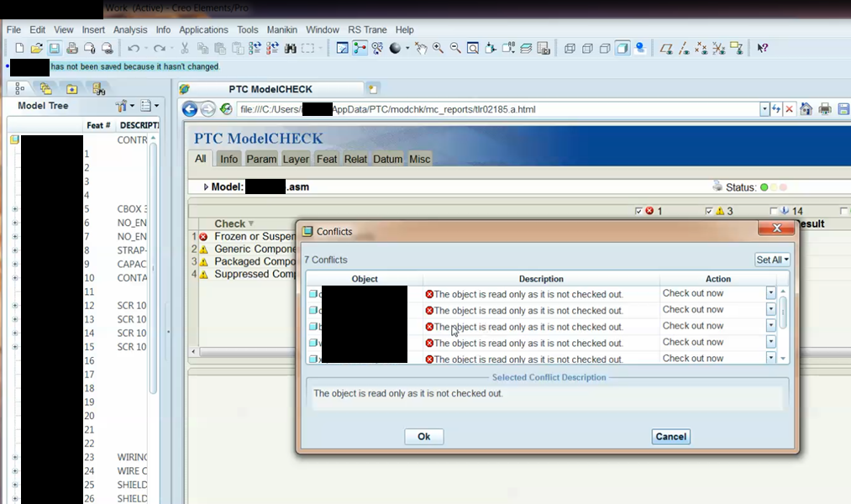The height and width of the screenshot is (504, 851).
Task: Click Ok in the Conflicts dialog
Action: tap(424, 437)
